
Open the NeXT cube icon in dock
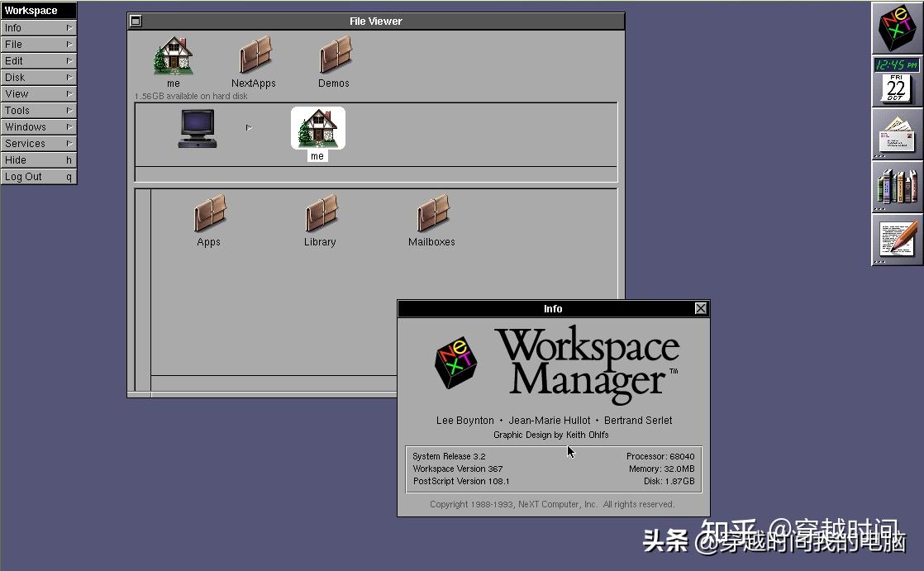pyautogui.click(x=897, y=28)
